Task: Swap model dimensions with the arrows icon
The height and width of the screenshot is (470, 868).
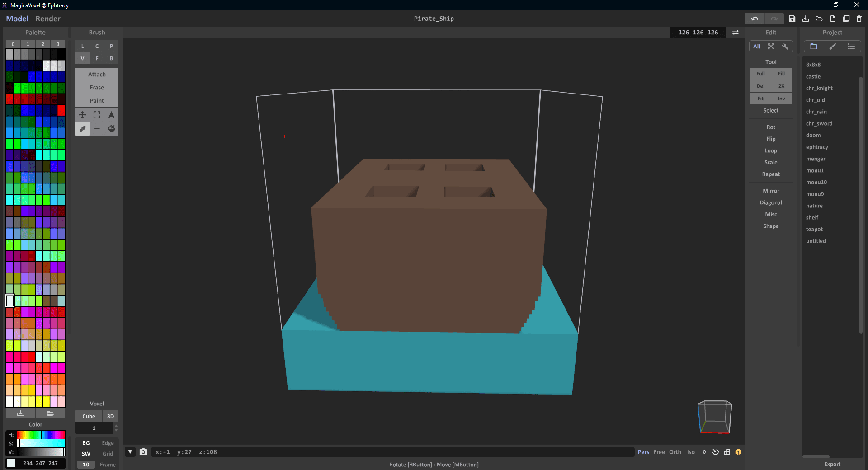Action: [735, 32]
